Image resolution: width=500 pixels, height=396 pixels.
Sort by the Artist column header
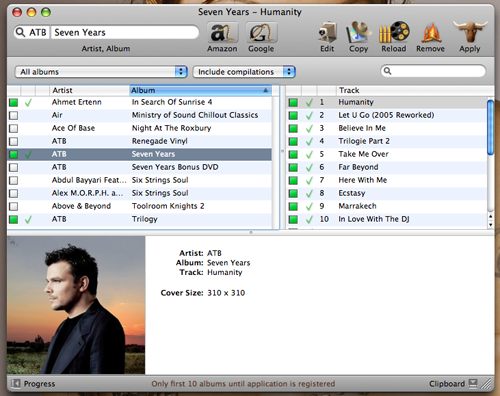(x=89, y=90)
